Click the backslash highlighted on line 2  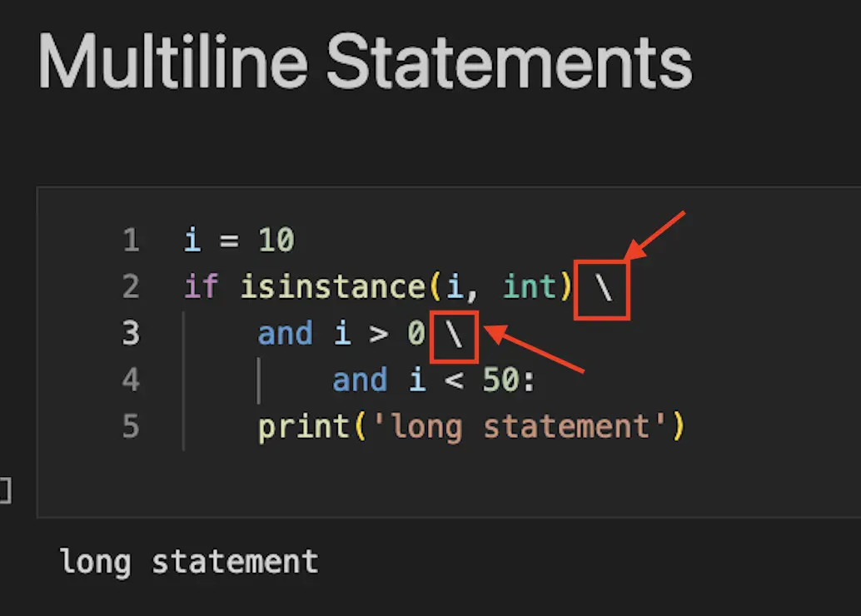[603, 288]
